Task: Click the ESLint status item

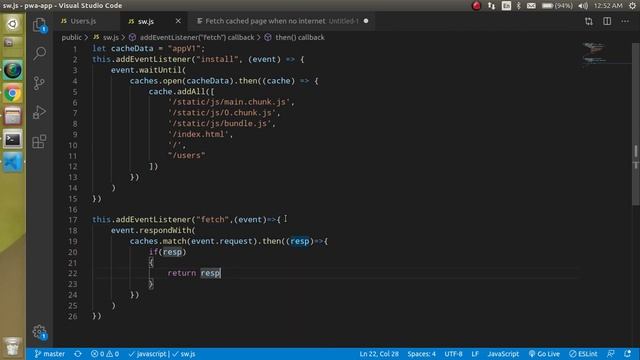Action: coord(583,354)
